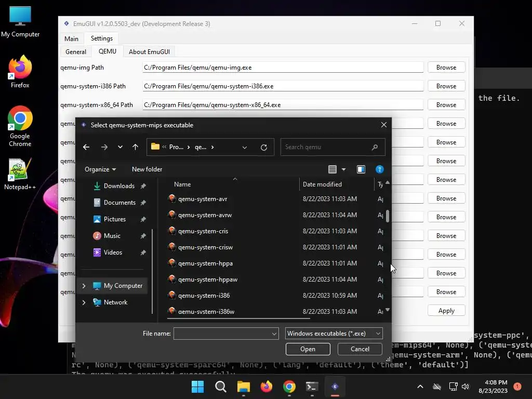Browse for qemu-img path
Viewport: 532px width, 399px height.
tap(446, 68)
